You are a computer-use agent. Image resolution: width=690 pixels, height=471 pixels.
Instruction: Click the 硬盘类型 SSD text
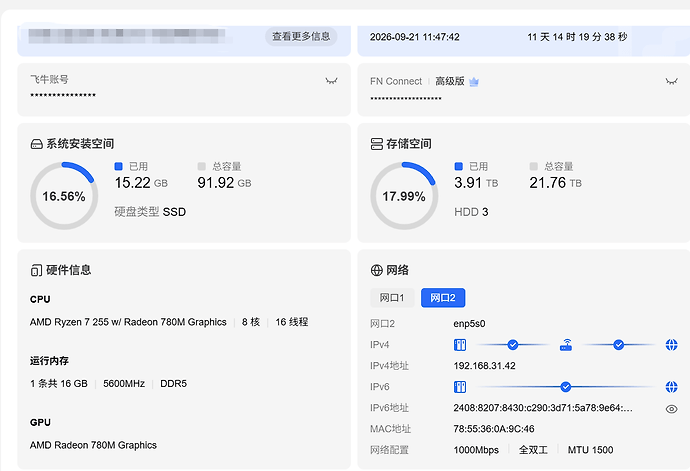pyautogui.click(x=150, y=212)
